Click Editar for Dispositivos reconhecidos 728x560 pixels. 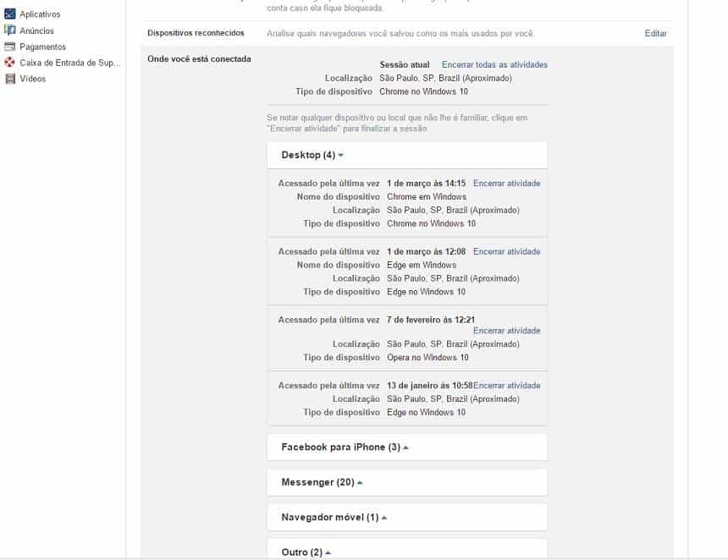tap(655, 34)
